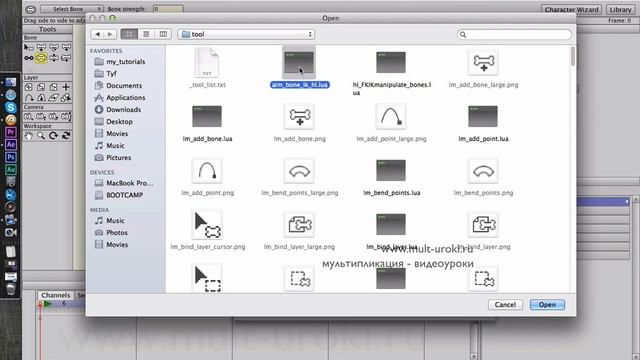Choose the first Camera tool icon

pos(28,117)
